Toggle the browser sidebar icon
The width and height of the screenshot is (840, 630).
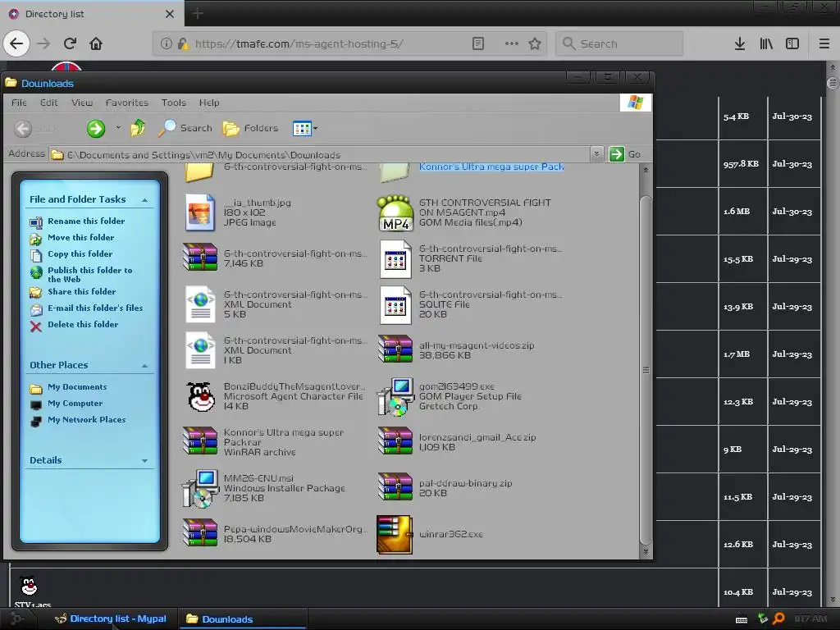[x=792, y=44]
